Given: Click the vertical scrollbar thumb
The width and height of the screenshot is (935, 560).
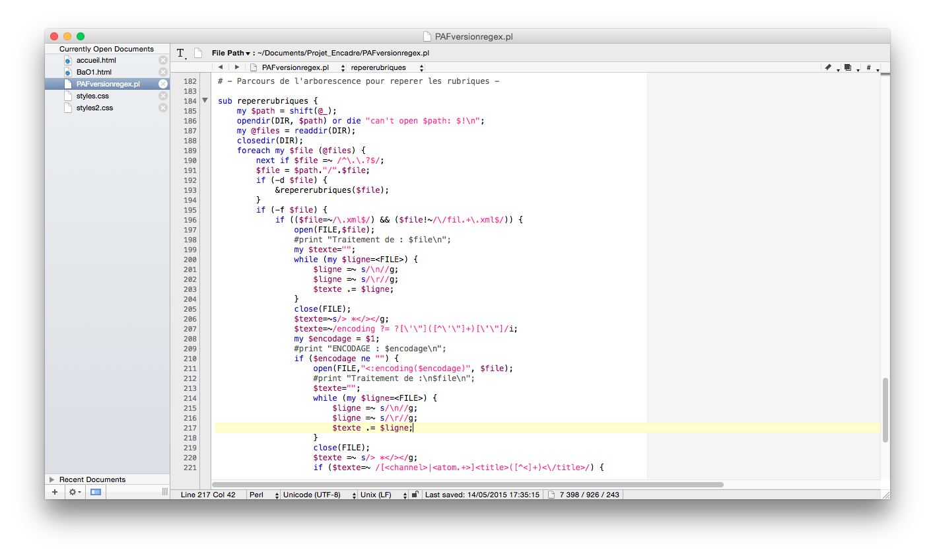Looking at the screenshot, I should click(x=885, y=410).
